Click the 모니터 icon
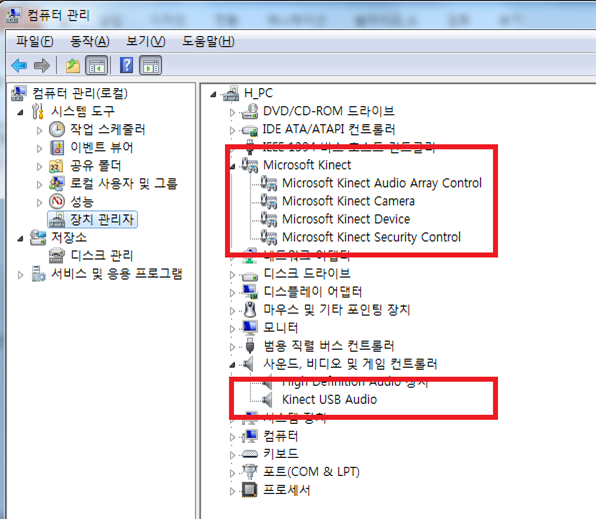Image resolution: width=596 pixels, height=519 pixels. (250, 328)
